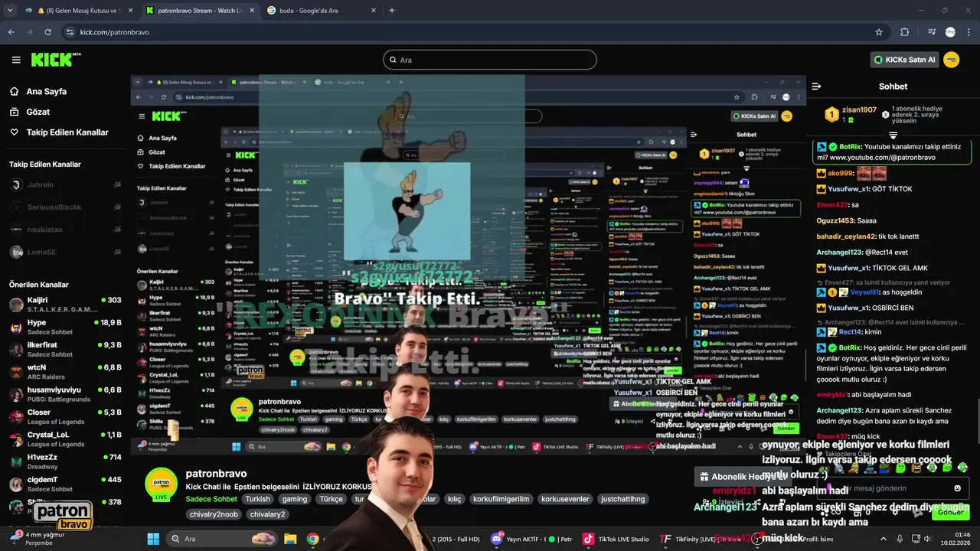This screenshot has width=980, height=551.
Task: Select the korkufilmigerilim tag
Action: [501, 499]
